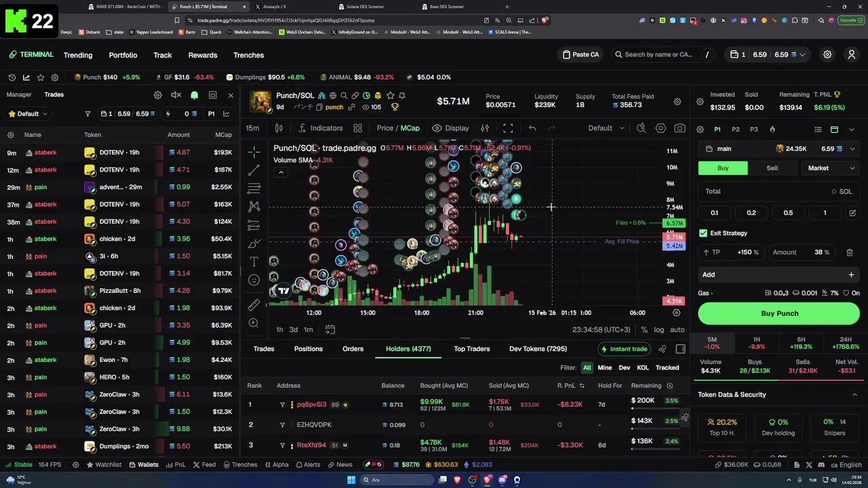
Task: Open the chart Default layout dropdown
Action: [606, 128]
